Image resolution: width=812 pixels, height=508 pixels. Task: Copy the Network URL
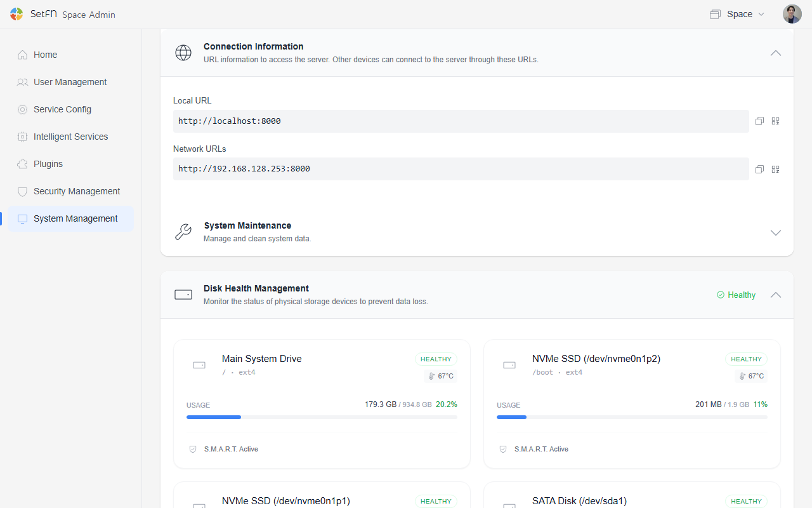coord(759,170)
